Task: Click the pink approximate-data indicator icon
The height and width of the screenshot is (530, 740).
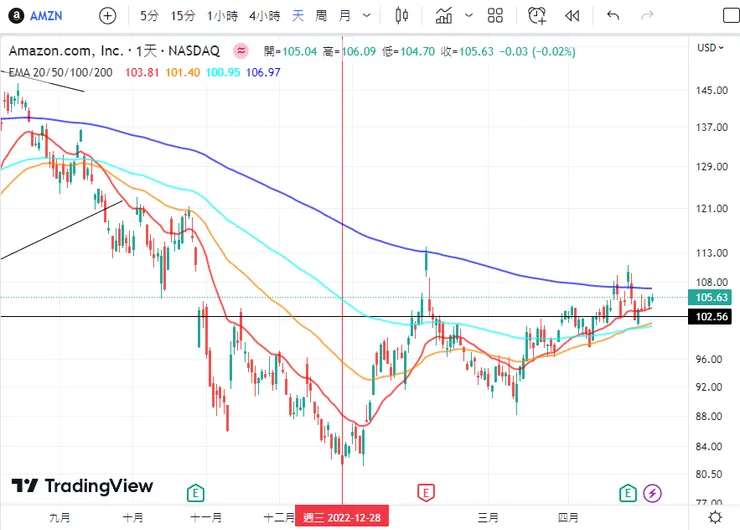Action: click(x=241, y=50)
